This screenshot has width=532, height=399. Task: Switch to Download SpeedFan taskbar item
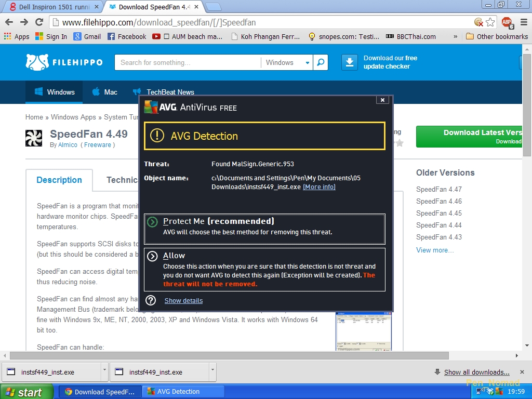click(100, 392)
